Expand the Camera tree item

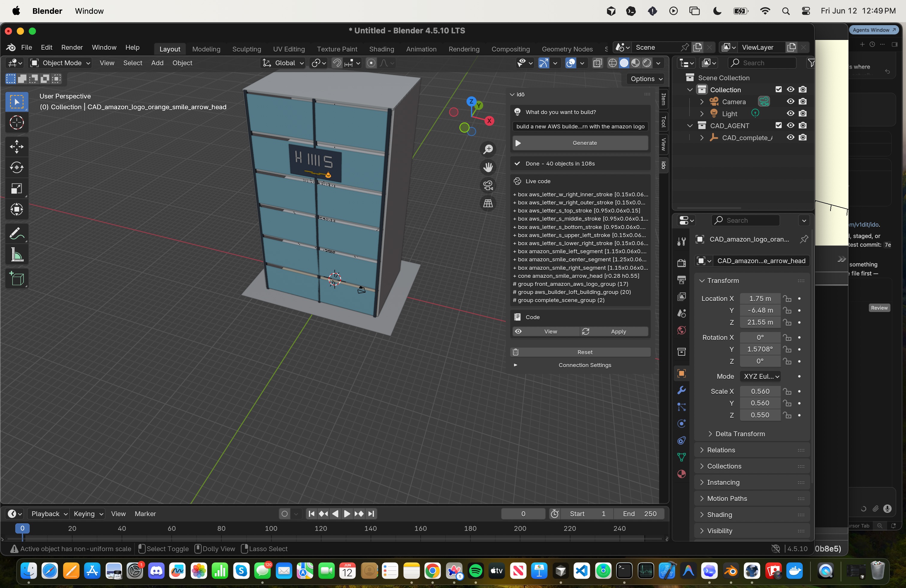click(702, 101)
